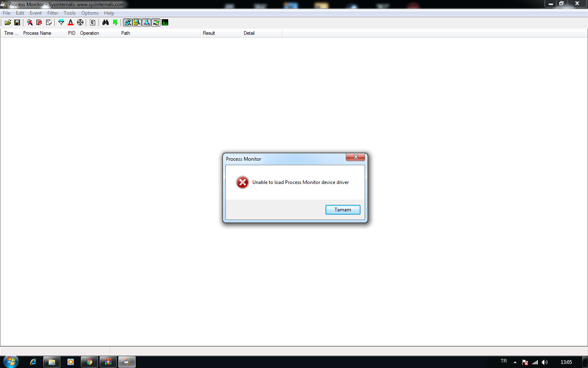Viewport: 588px width, 368px height.
Task: Select the Include Process From Window crosshair
Action: point(80,22)
